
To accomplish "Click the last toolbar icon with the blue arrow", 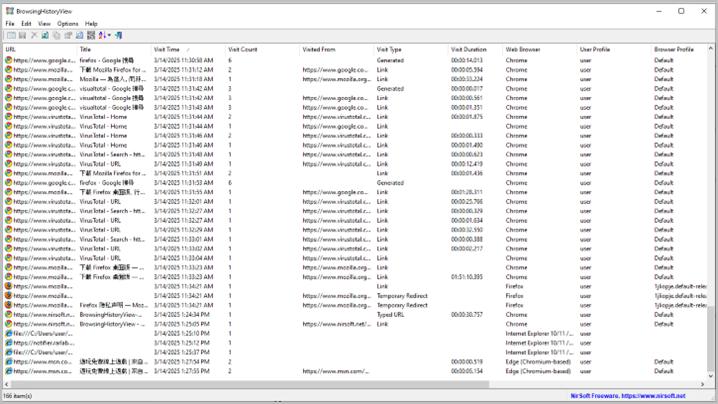I will (119, 35).
